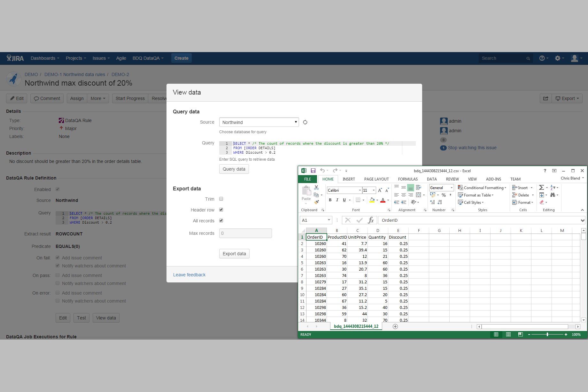Expand the Format as Table menu
Image resolution: width=588 pixels, height=392 pixels.
pos(476,195)
